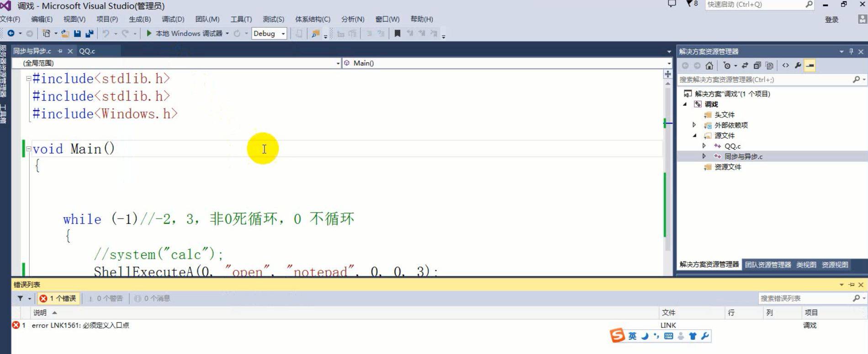Open the 生成(B) menu
868x354 pixels.
[140, 19]
